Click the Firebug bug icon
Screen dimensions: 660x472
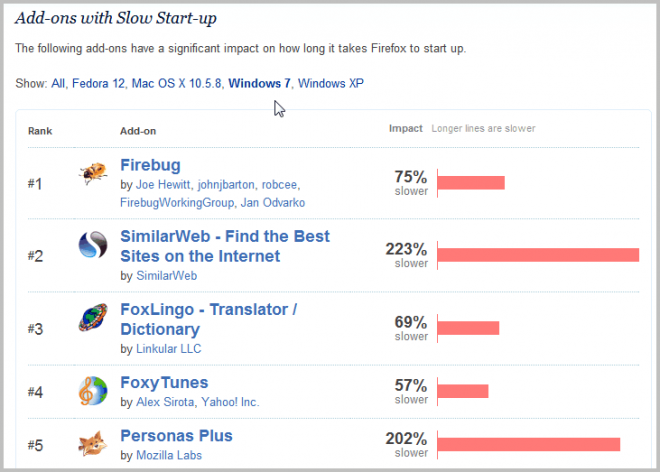point(93,174)
